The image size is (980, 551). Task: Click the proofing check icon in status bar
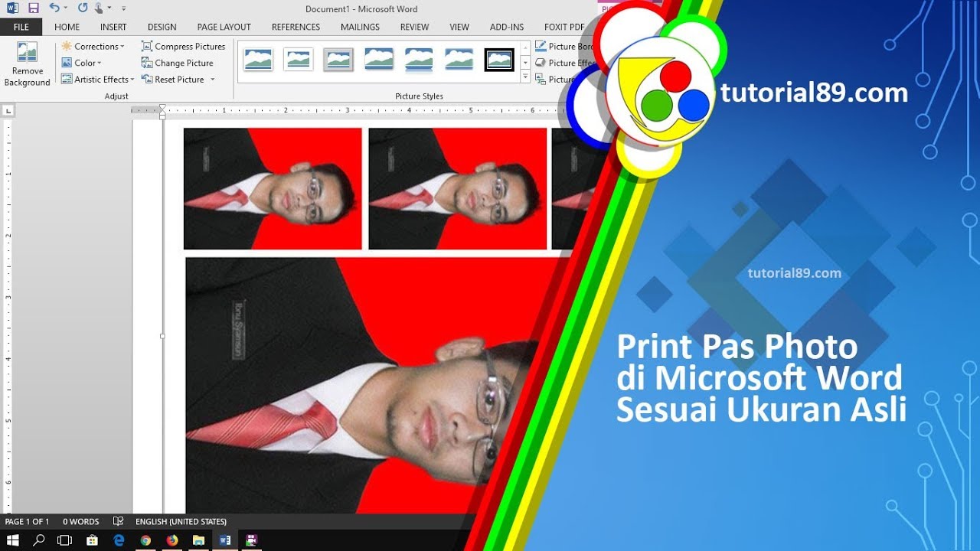(x=118, y=521)
